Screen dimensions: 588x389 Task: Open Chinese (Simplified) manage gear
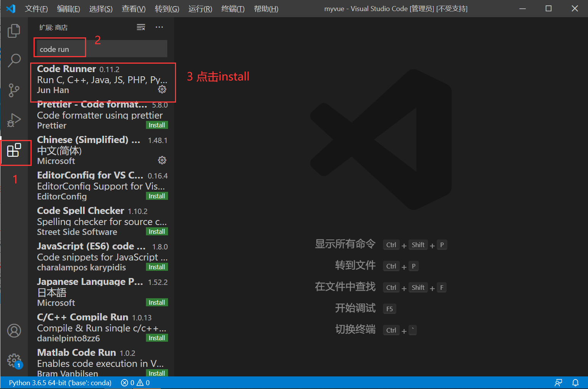162,160
